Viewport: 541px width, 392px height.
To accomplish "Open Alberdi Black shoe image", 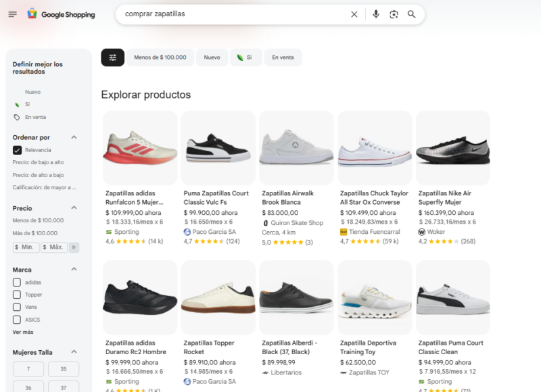I will click(296, 297).
